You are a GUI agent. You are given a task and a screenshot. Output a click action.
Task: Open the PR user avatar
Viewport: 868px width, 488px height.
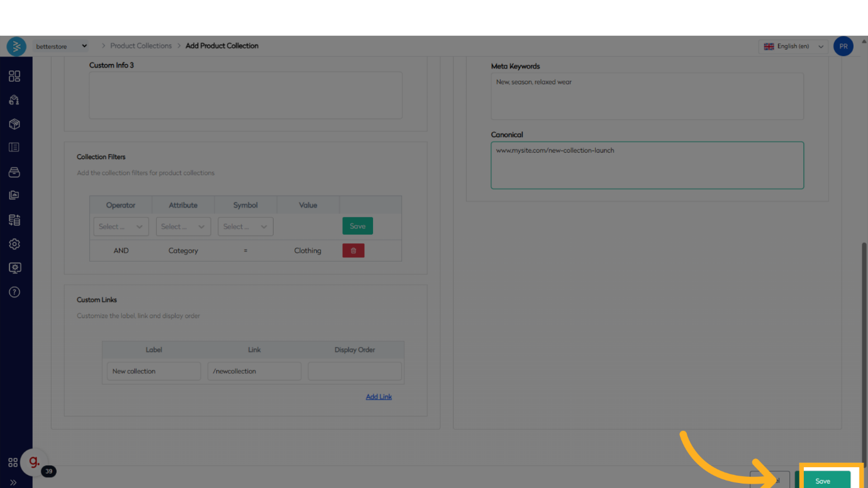click(x=843, y=46)
